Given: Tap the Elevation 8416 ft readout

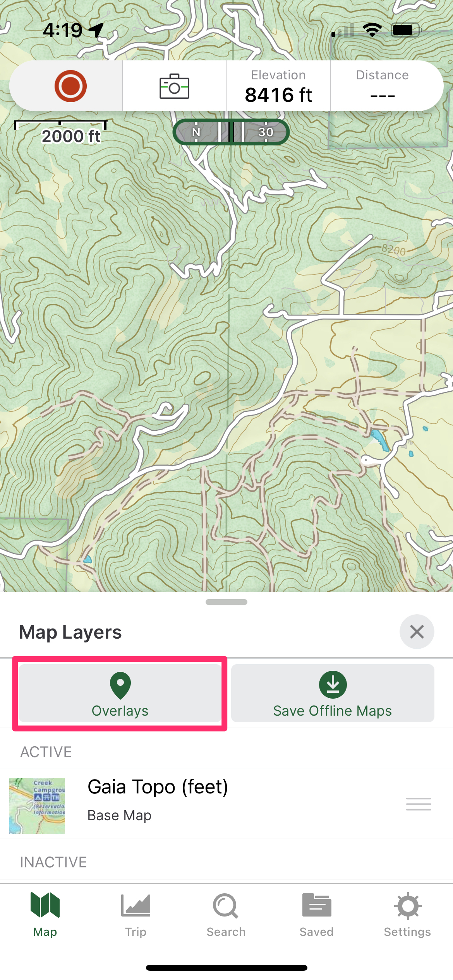Looking at the screenshot, I should pyautogui.click(x=278, y=86).
